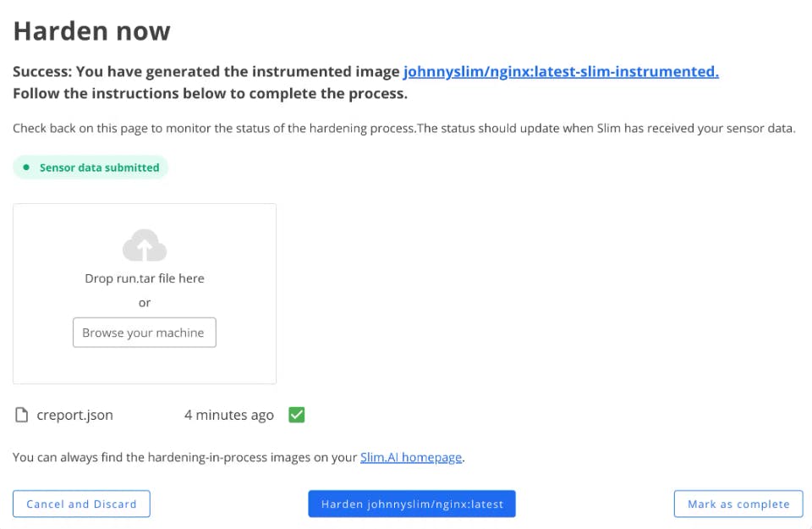
Task: Click the Follow the instructions below line
Action: pyautogui.click(x=211, y=94)
